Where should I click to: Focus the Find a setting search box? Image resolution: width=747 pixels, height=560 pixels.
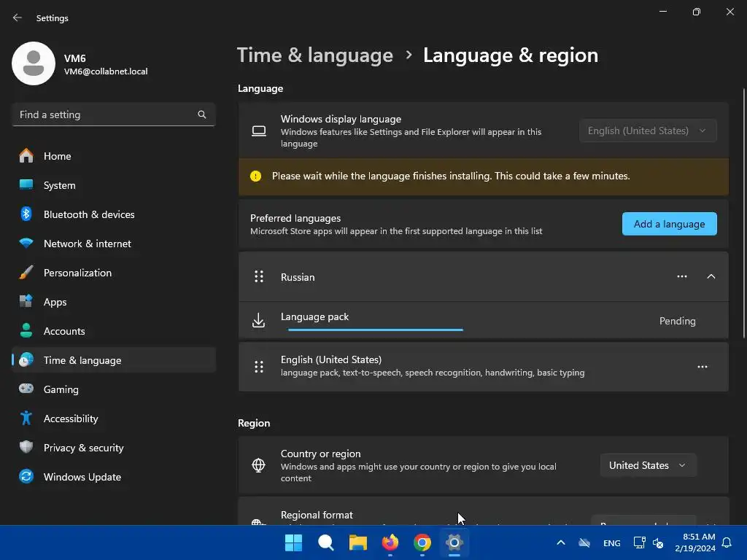tap(113, 114)
